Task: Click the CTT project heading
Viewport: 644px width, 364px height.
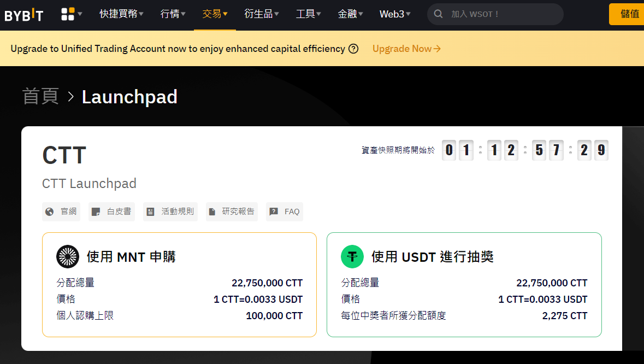Action: tap(64, 155)
